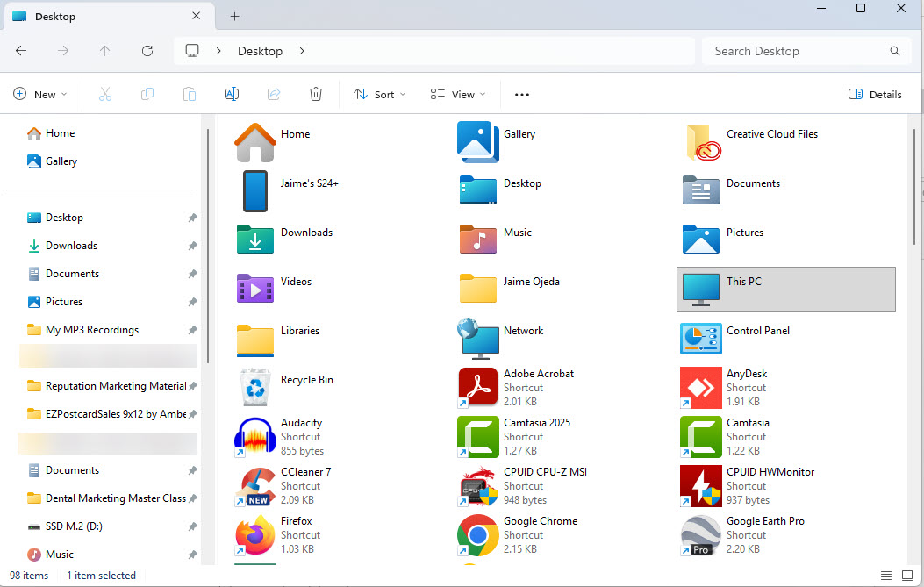Click pin icon next to SSD M.2 (D:)
924x587 pixels.
point(192,526)
